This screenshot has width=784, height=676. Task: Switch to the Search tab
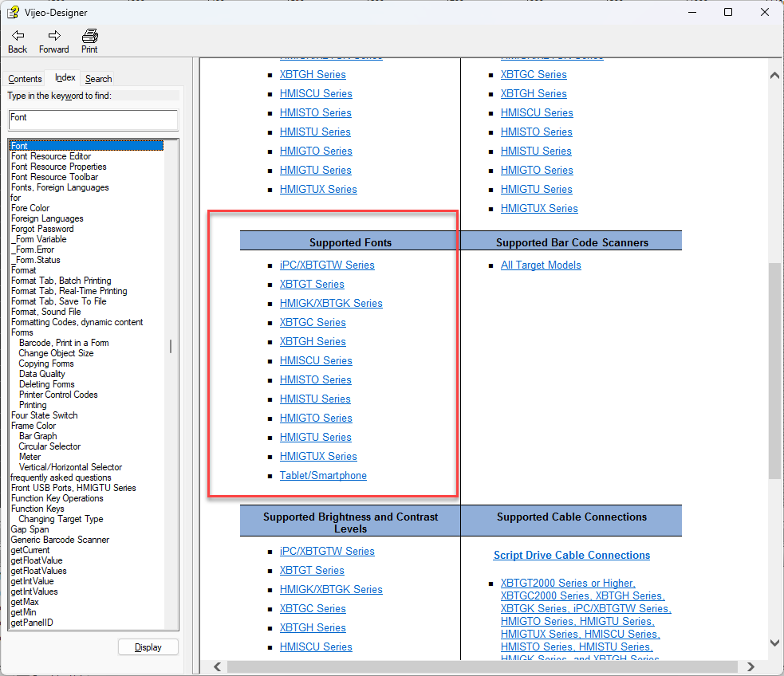(98, 79)
